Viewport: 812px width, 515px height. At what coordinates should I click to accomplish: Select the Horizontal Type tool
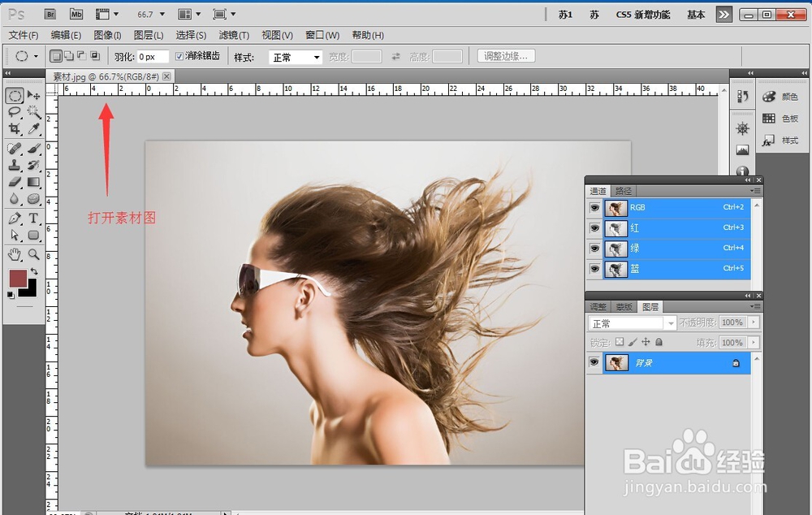33,219
